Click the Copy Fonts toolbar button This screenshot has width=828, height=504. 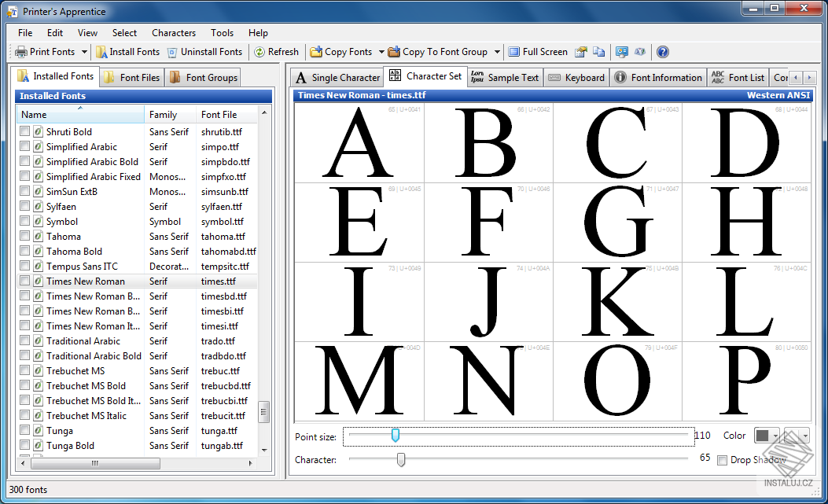341,52
